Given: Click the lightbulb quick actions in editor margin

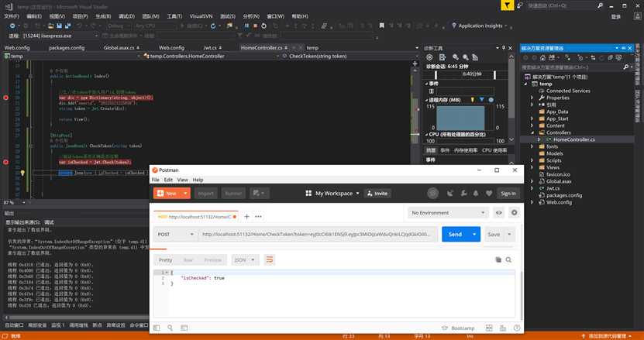Looking at the screenshot, I should [22, 173].
